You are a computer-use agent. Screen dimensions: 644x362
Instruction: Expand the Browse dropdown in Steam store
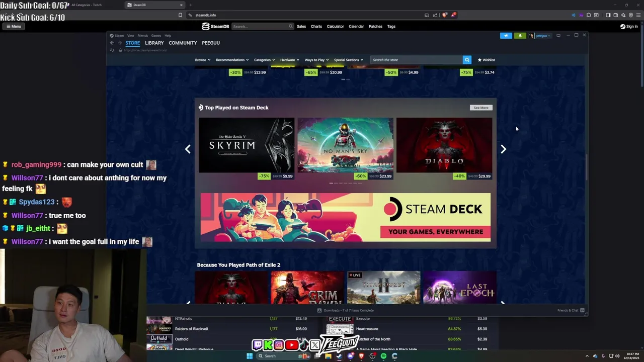point(202,60)
